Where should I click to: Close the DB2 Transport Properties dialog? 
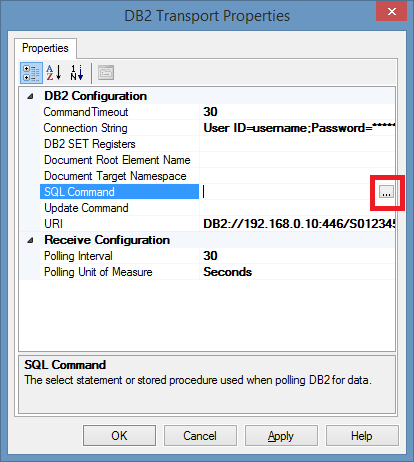point(392,11)
